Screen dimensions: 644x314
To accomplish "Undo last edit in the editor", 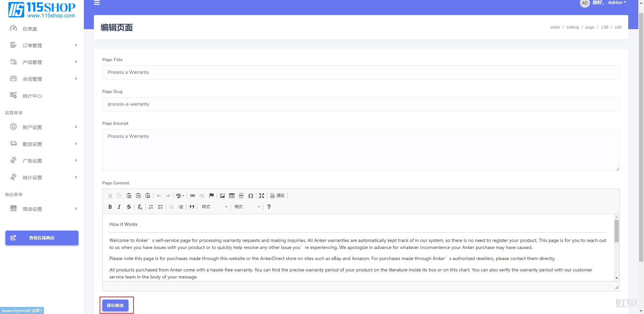I will (159, 196).
